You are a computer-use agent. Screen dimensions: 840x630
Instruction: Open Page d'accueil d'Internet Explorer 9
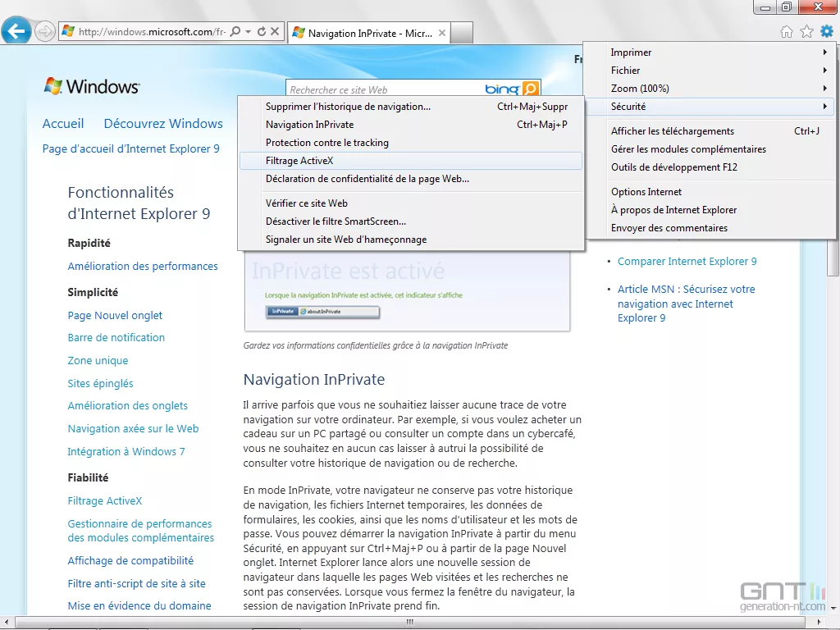(x=130, y=149)
